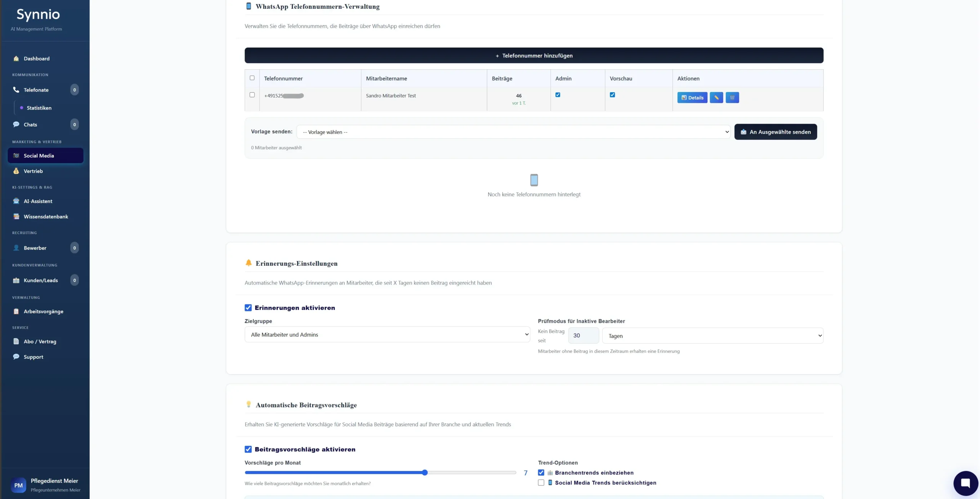Click the pencil edit icon for Sandro

[x=716, y=98]
